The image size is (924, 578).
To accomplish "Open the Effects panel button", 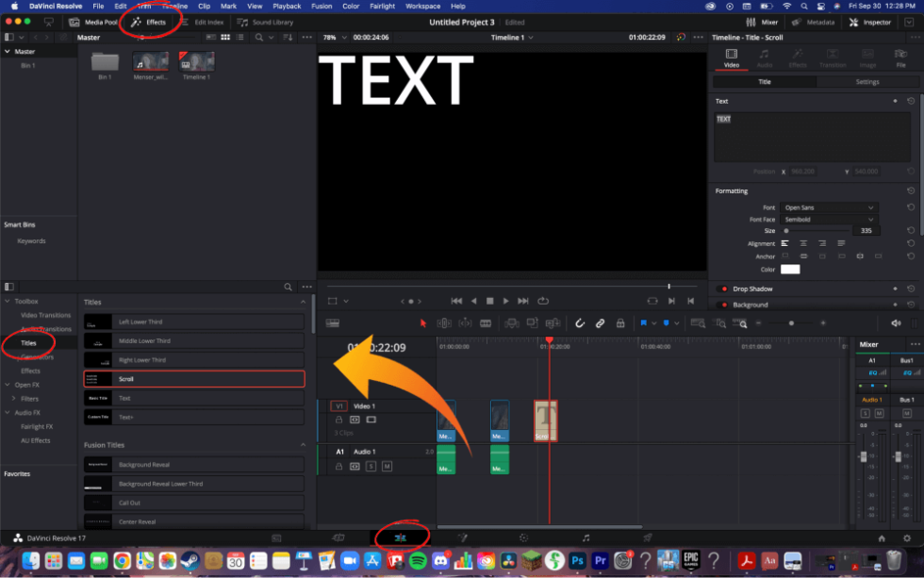I will pos(149,23).
